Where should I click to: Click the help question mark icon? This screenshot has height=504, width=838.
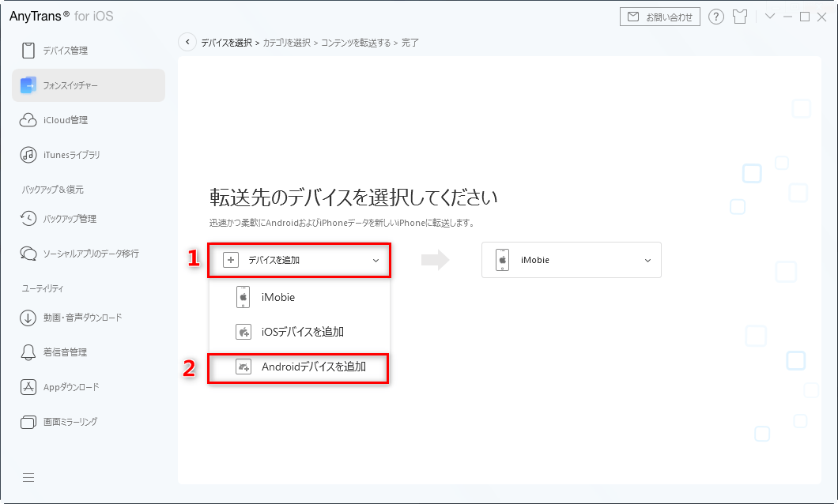coord(716,16)
